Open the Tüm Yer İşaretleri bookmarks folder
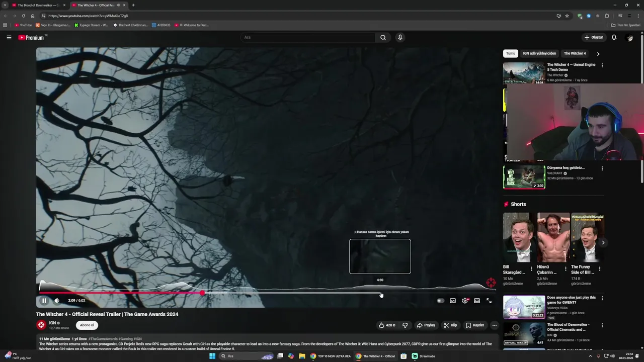The height and width of the screenshot is (362, 644). pyautogui.click(x=626, y=25)
